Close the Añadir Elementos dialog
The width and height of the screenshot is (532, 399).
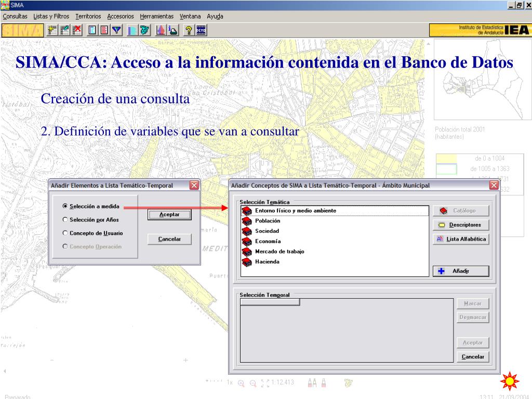click(194, 185)
